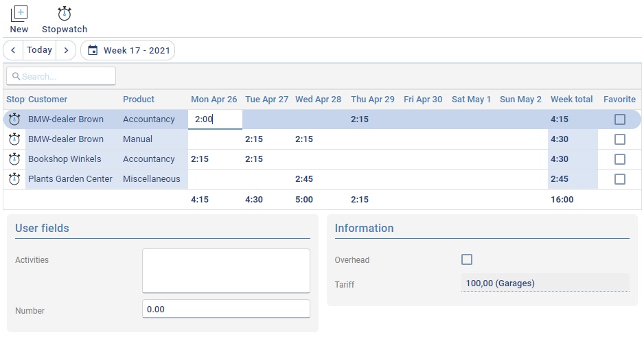
Task: Mark Bookshop Winkels row as favorite
Action: (x=620, y=159)
